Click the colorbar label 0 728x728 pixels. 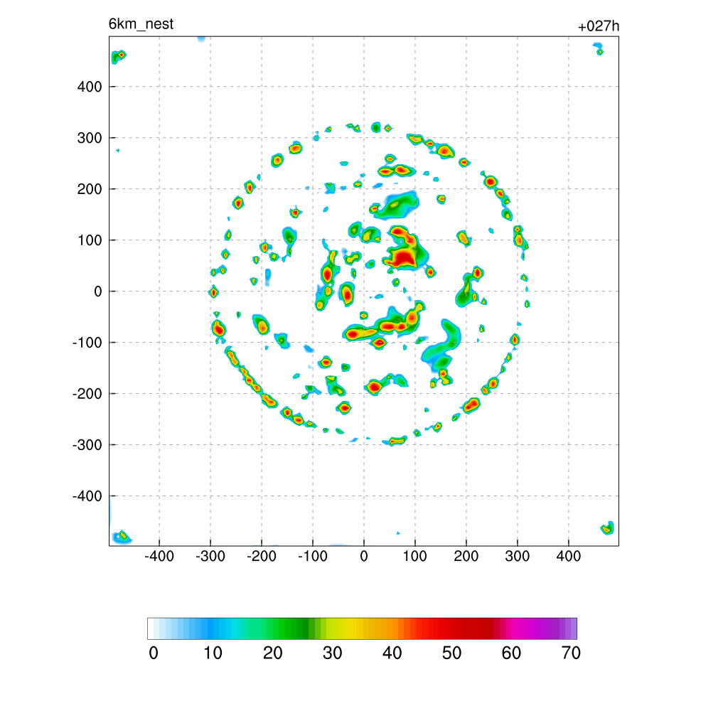pyautogui.click(x=154, y=653)
